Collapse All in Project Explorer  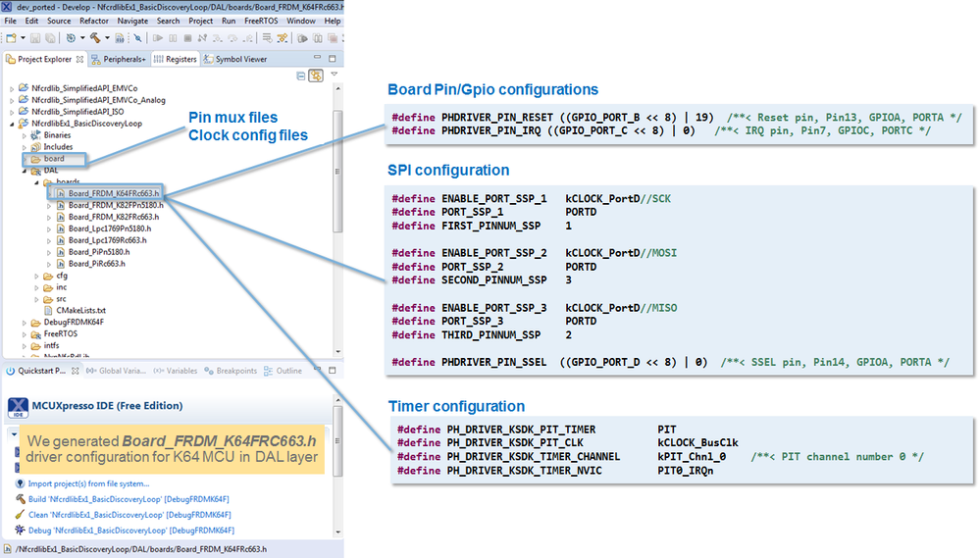tap(300, 76)
